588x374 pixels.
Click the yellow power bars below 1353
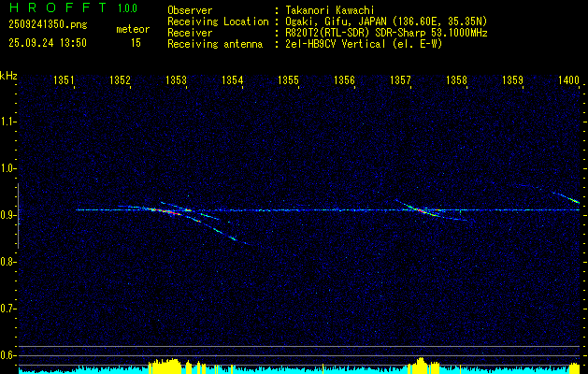click(165, 367)
